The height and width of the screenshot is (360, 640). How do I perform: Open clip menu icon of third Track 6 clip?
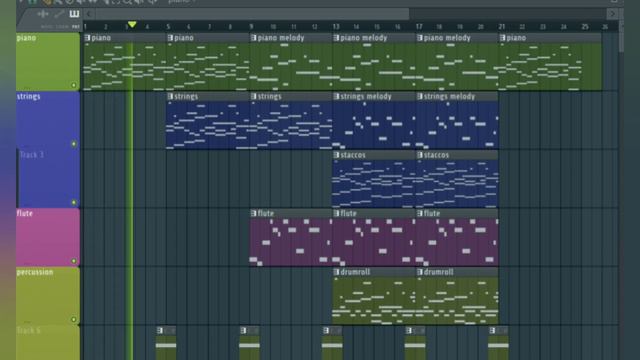[x=326, y=331]
